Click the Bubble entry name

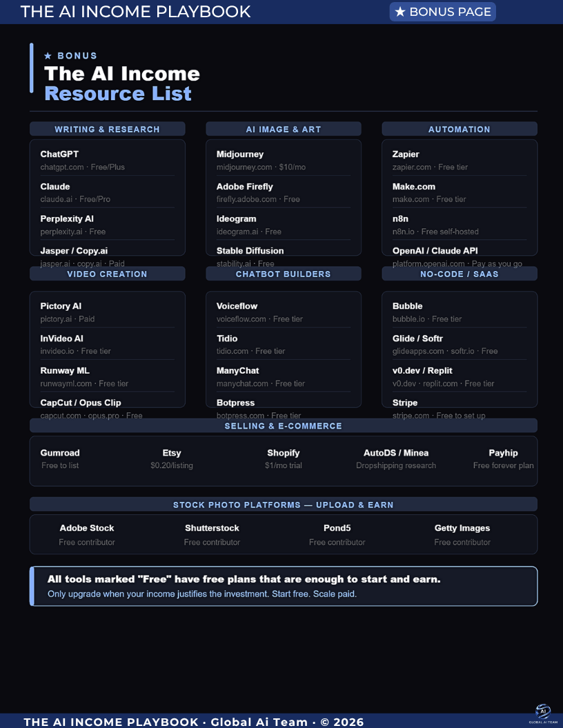407,306
